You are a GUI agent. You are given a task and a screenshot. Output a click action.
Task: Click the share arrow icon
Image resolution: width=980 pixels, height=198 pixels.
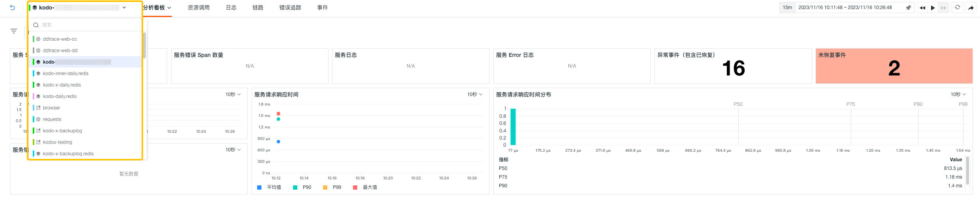point(971,8)
